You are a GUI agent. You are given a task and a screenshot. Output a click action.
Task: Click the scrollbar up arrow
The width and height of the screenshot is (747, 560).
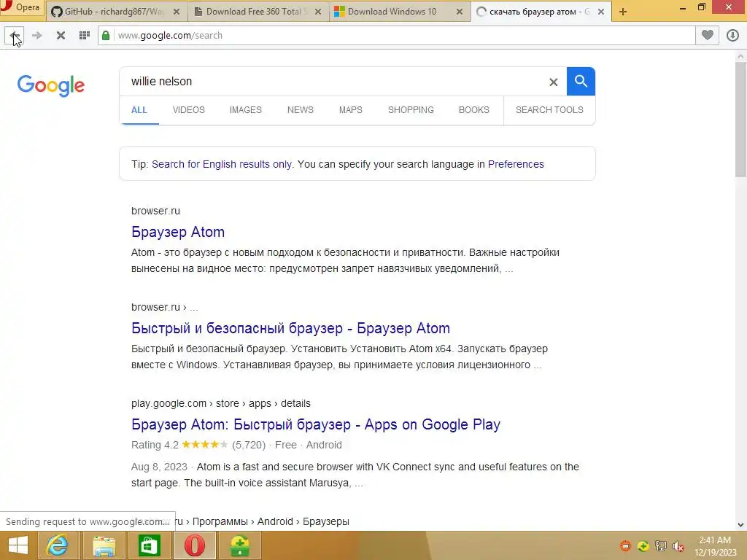tap(740, 56)
